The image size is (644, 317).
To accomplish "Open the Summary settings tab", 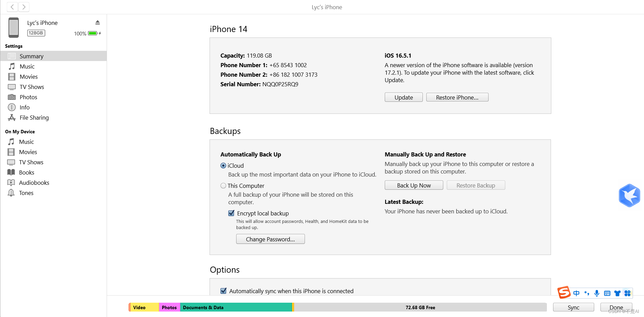I will [x=53, y=56].
